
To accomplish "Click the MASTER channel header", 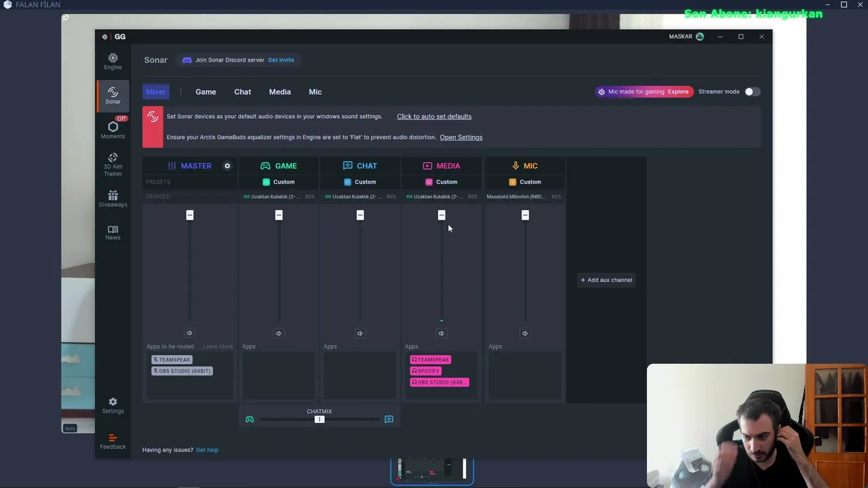I will 190,166.
